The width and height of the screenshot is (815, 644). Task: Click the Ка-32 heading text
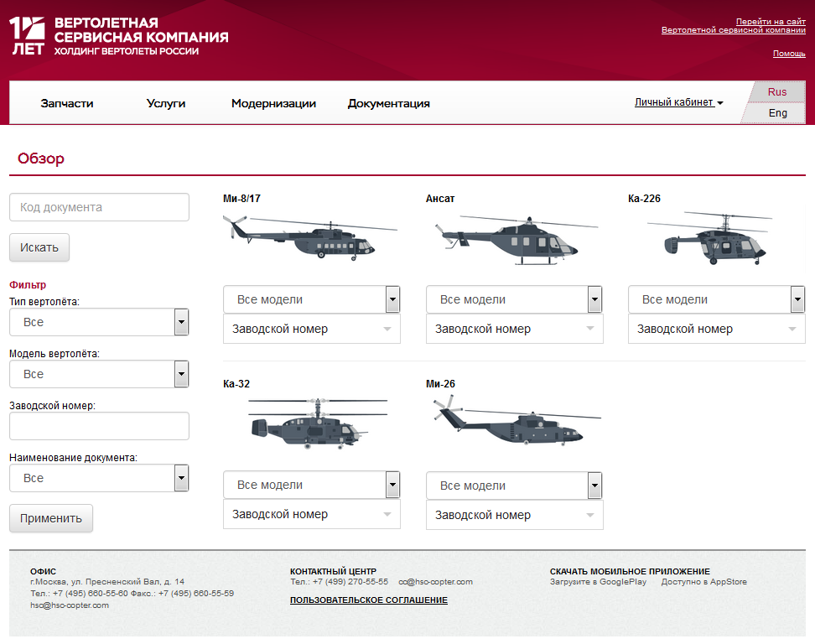coord(236,384)
